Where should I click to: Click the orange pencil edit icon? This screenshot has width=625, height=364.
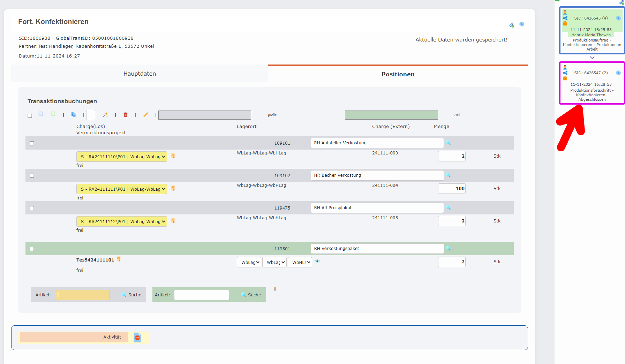[146, 115]
